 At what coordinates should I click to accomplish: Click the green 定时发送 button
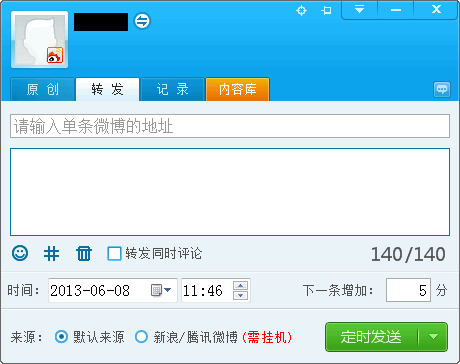coord(371,337)
